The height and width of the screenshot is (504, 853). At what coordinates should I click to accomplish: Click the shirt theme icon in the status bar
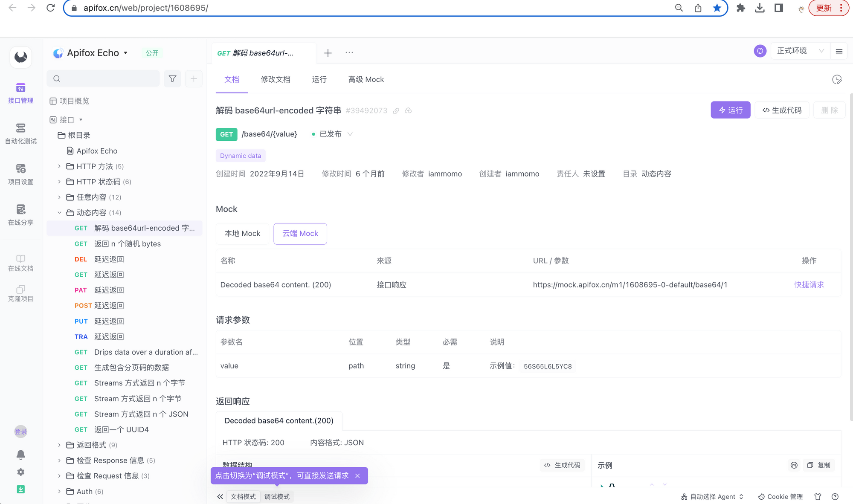click(818, 497)
